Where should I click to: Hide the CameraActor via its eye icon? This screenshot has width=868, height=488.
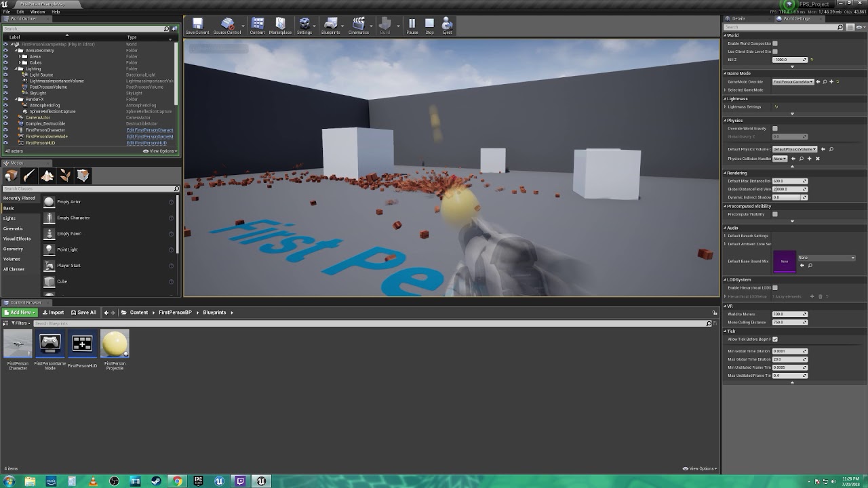click(x=5, y=118)
